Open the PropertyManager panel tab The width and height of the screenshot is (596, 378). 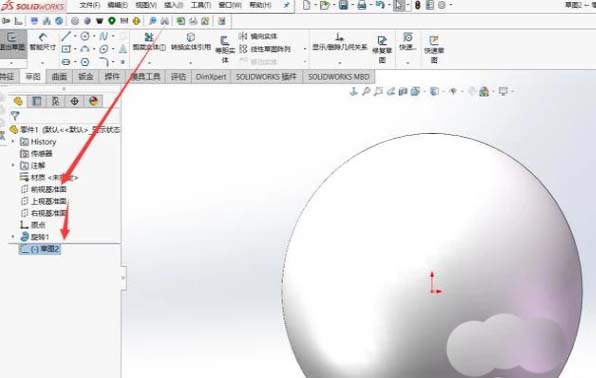(37, 101)
